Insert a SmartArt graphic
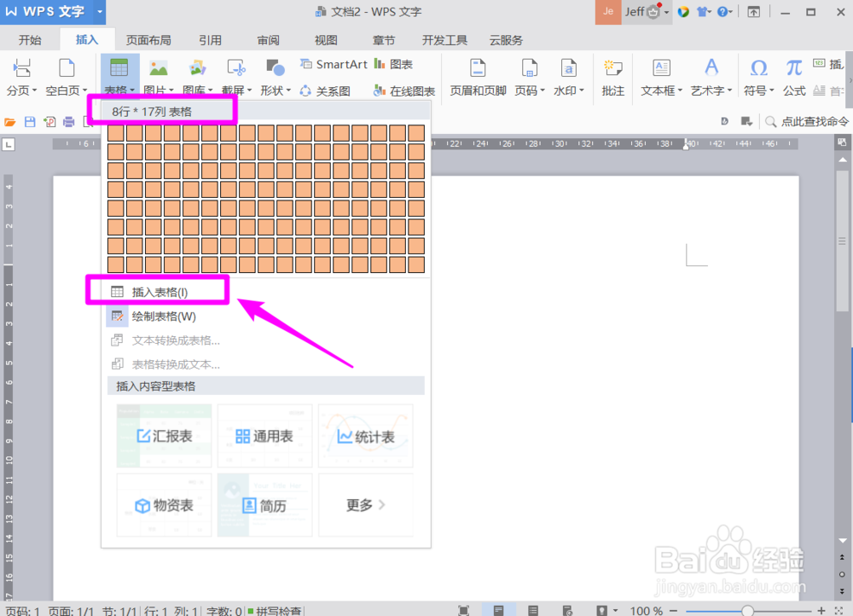The height and width of the screenshot is (616, 853). coord(334,64)
